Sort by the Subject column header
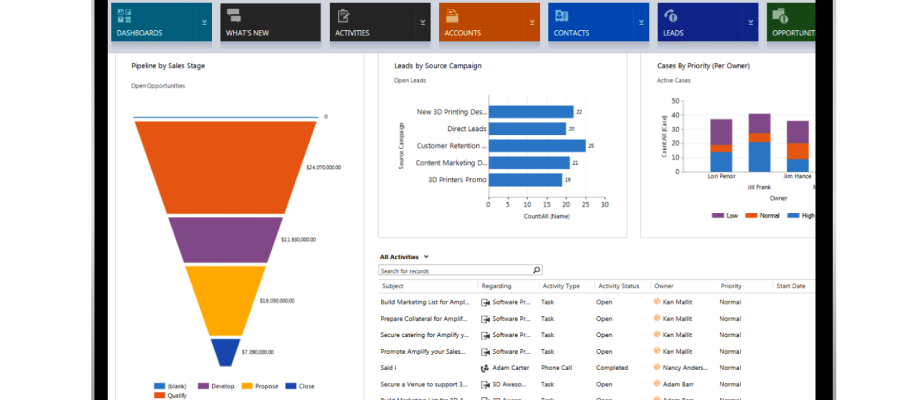Screen dimensions: 920x400 pyautogui.click(x=392, y=286)
